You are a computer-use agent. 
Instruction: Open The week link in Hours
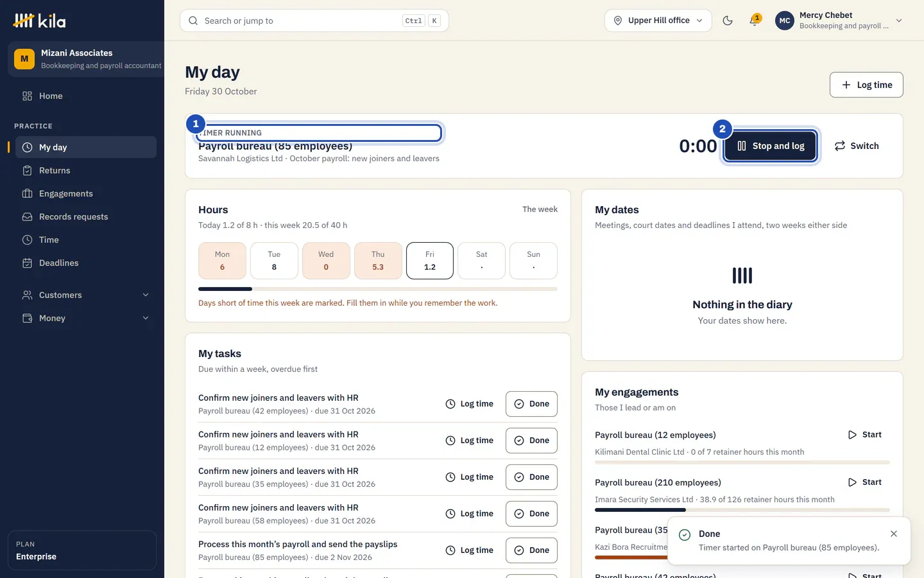(540, 209)
